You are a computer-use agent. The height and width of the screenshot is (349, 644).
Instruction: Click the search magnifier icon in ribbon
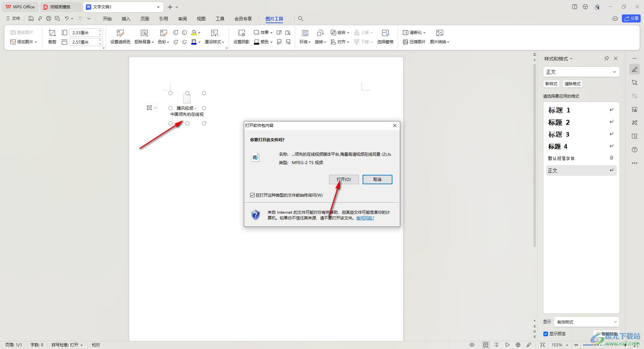pyautogui.click(x=301, y=19)
